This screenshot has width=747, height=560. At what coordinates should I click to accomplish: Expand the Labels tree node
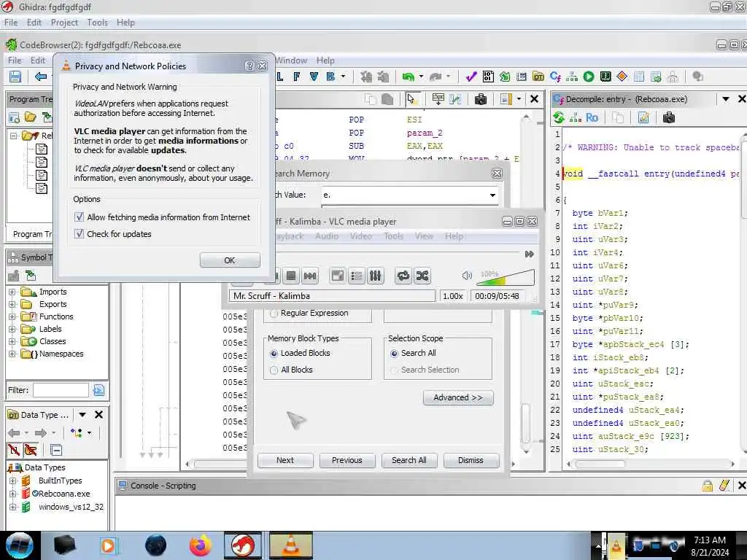(12, 329)
